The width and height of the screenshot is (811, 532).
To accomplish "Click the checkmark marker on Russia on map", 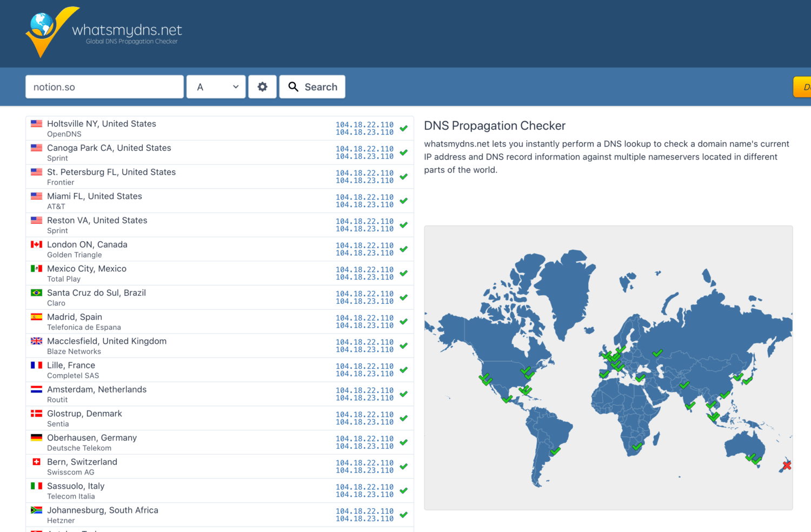I will click(x=657, y=353).
